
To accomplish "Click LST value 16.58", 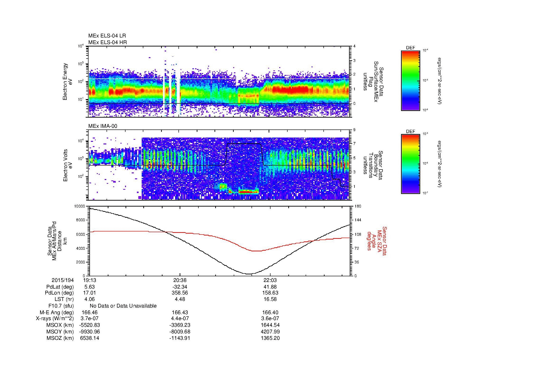I will (x=270, y=299).
